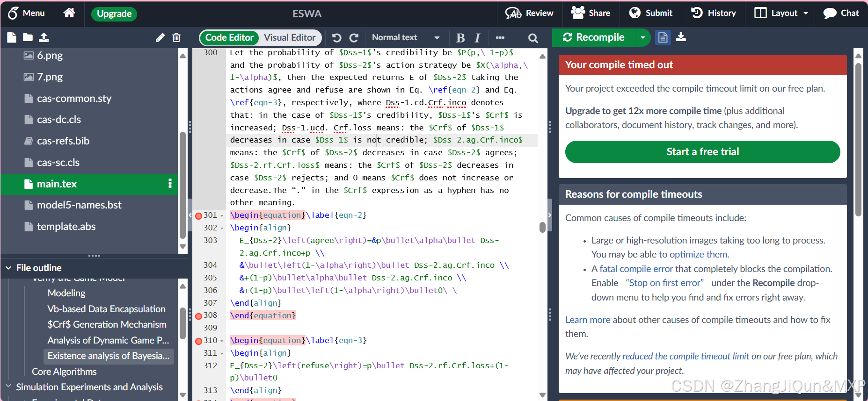Open the Chat panel
The width and height of the screenshot is (868, 401).
pos(841,13)
